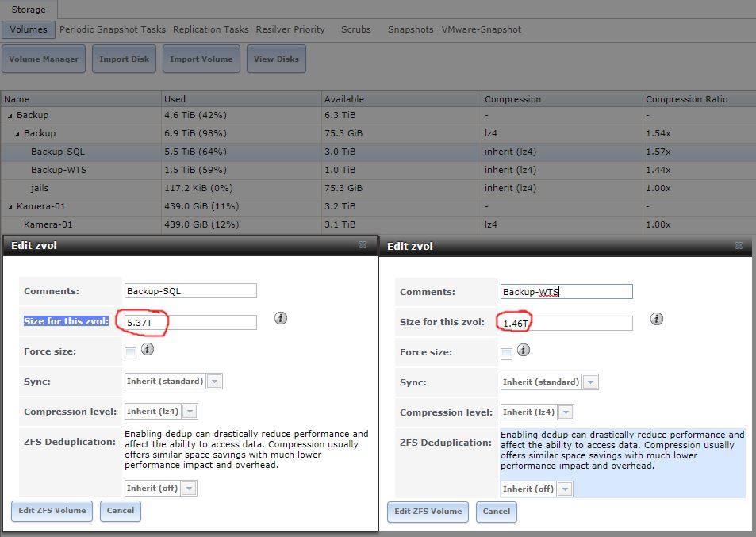
Task: Click Cancel in Backup-SQL dialog
Action: click(121, 511)
